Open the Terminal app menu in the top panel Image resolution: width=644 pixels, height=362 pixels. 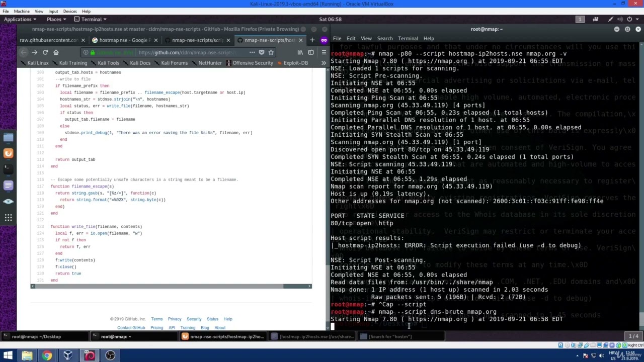91,19
